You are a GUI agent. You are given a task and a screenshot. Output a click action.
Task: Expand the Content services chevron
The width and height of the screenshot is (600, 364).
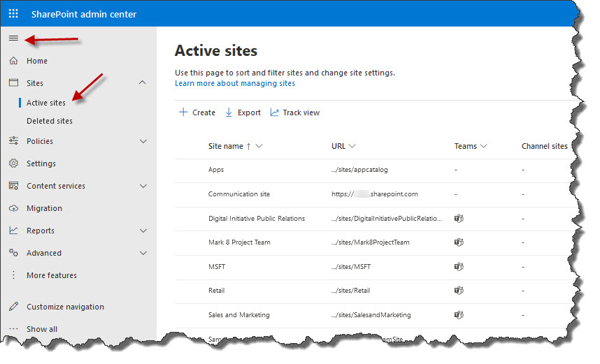coord(143,187)
